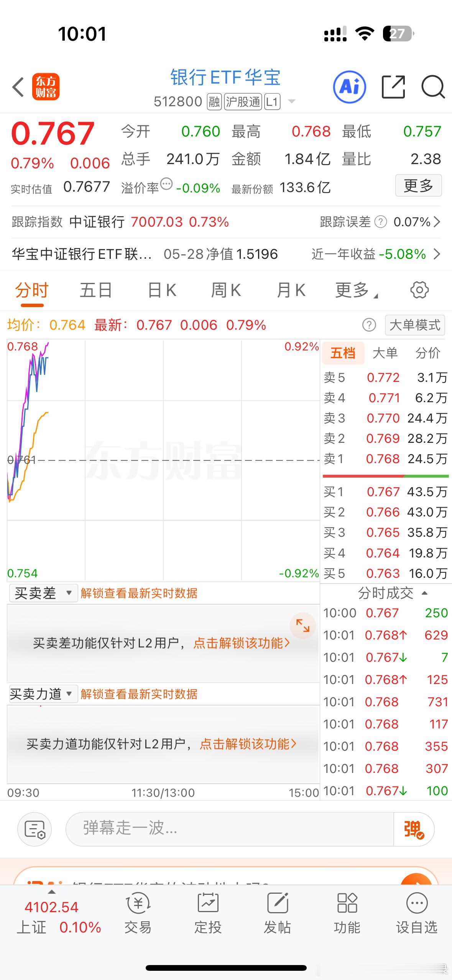Viewport: 452px width, 980px height.
Task: Tap the intraday price chart line area
Action: click(163, 460)
